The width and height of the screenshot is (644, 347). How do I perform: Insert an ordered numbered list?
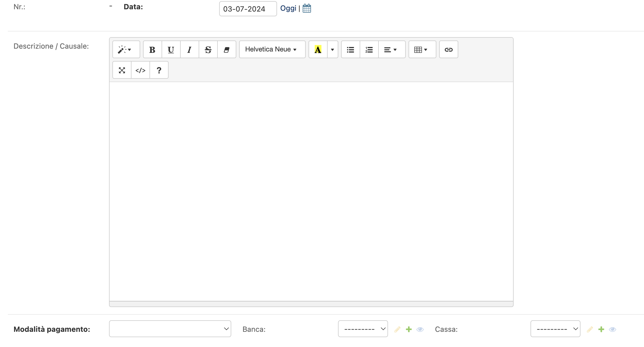[369, 49]
